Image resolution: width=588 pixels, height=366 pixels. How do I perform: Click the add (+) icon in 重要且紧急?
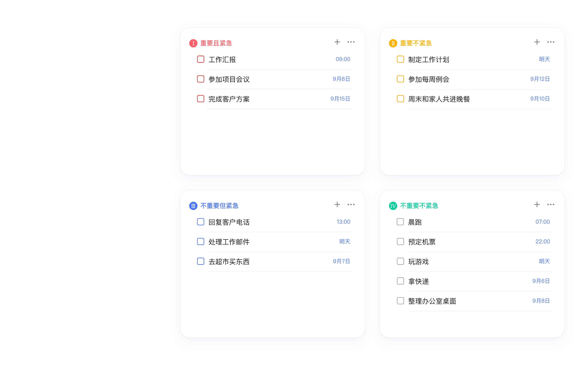[x=337, y=42]
